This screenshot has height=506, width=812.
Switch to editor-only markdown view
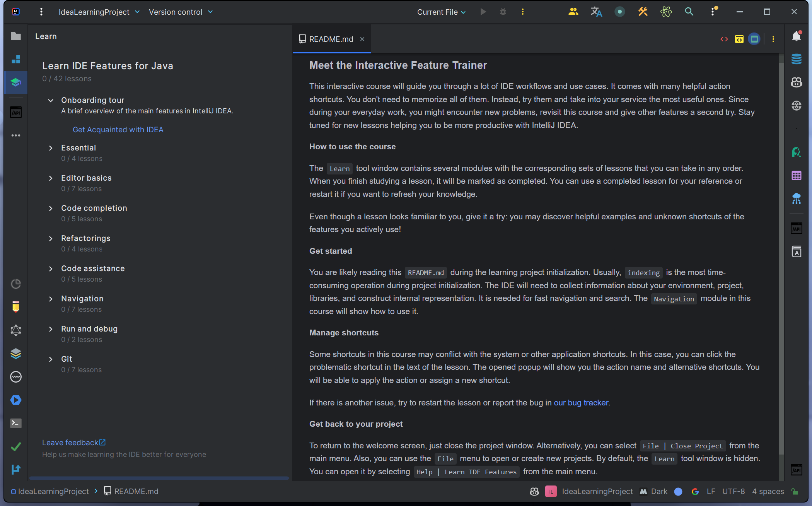pyautogui.click(x=724, y=39)
